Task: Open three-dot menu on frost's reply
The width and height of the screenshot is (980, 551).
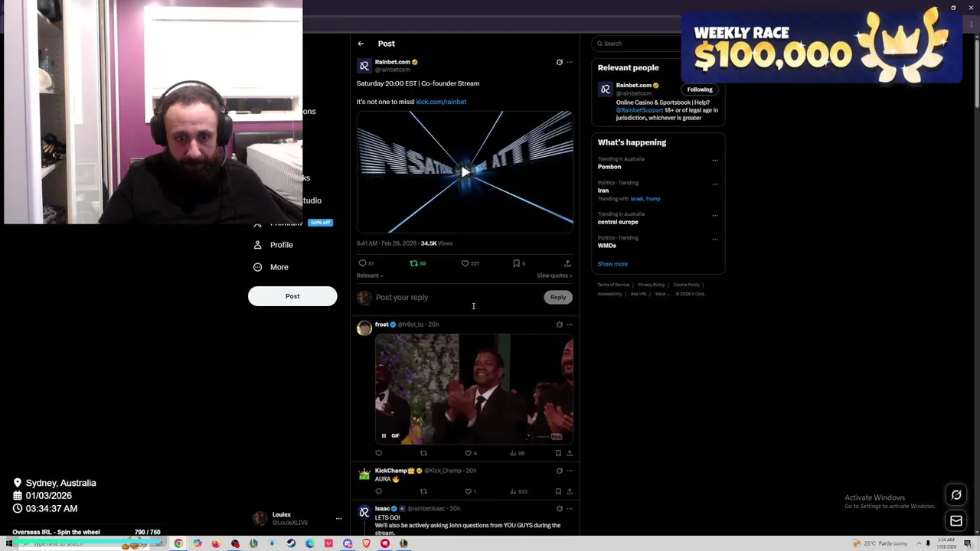Action: click(569, 324)
